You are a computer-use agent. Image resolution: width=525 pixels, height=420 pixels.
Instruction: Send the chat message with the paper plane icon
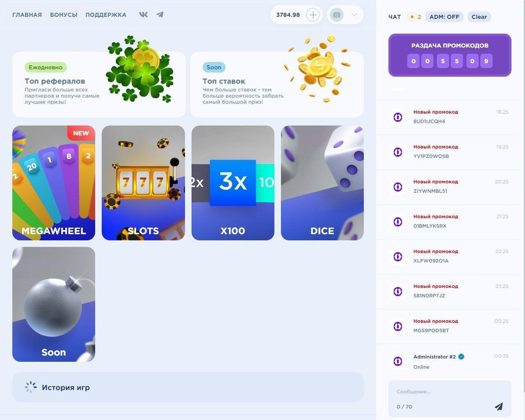pyautogui.click(x=499, y=406)
